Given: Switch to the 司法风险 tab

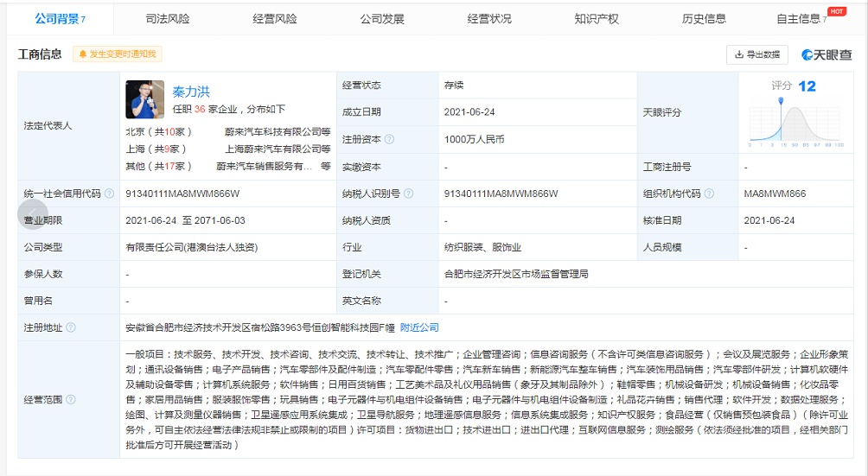Looking at the screenshot, I should click(x=167, y=18).
